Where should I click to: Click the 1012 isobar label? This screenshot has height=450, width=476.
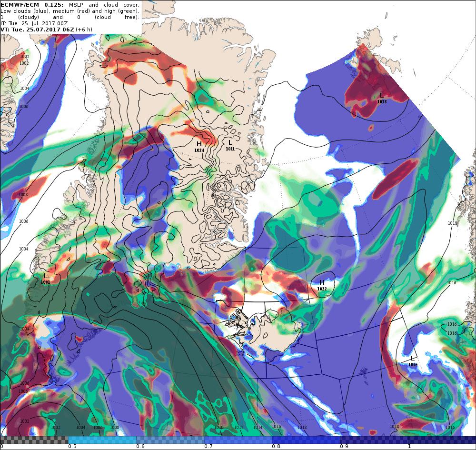[x=238, y=427]
